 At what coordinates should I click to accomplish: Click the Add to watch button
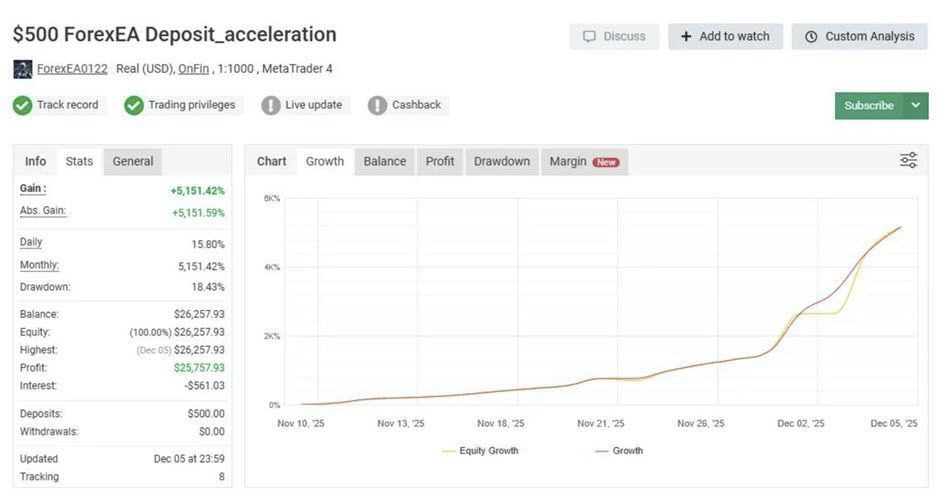pyautogui.click(x=725, y=37)
